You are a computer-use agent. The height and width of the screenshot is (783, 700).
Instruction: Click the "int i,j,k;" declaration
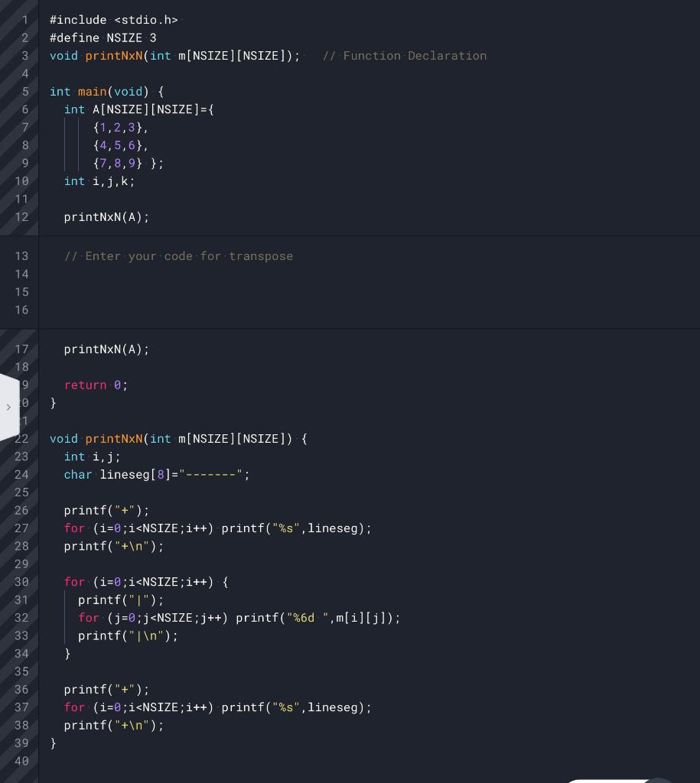(x=99, y=182)
